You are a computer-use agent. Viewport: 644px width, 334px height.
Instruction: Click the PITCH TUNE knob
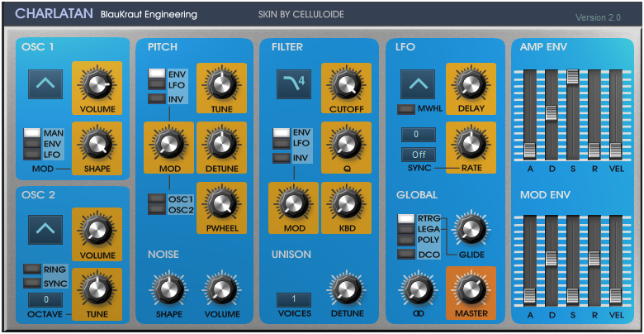click(x=221, y=84)
